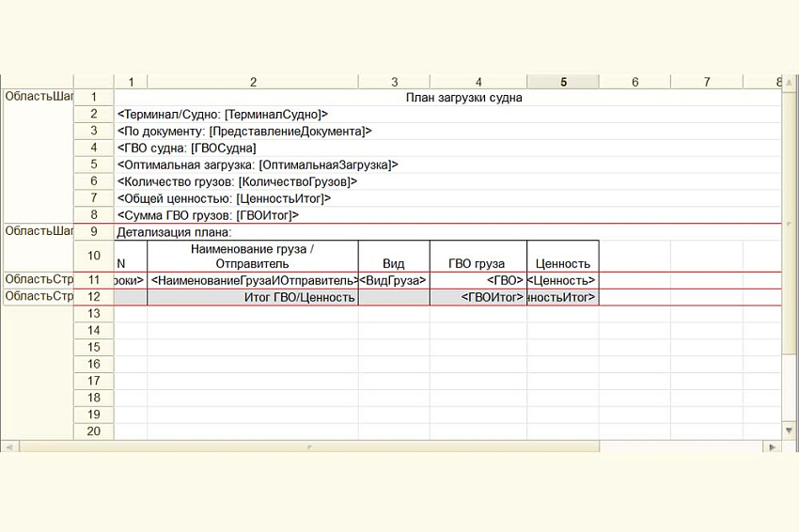Image resolution: width=799 pixels, height=532 pixels.
Task: Select the <Терминал/Судно: [ТерминалСудно]> cell
Action: point(223,114)
